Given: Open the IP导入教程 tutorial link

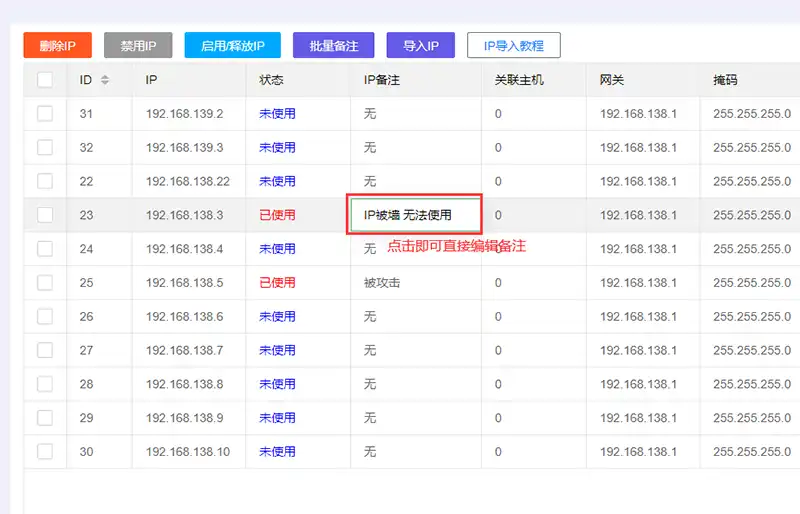Looking at the screenshot, I should tap(514, 45).
